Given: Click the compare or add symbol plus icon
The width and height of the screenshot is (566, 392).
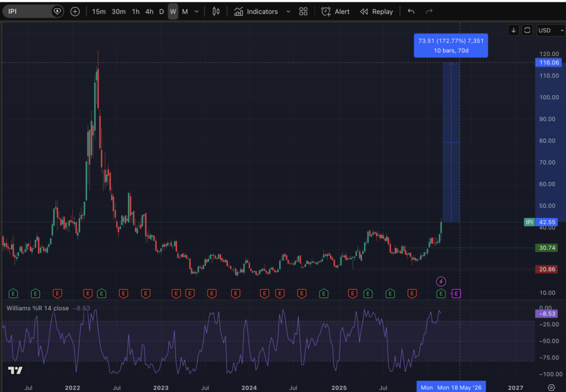Looking at the screenshot, I should [75, 12].
